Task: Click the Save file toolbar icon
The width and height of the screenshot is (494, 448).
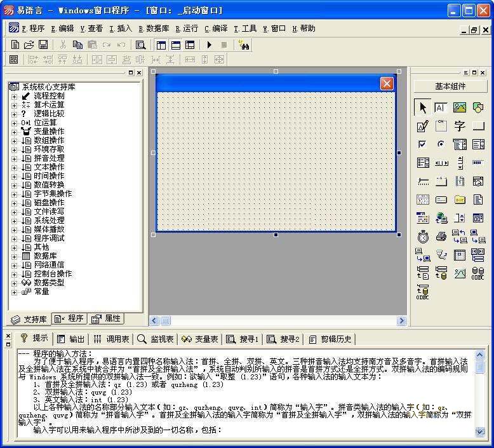Action: click(43, 44)
